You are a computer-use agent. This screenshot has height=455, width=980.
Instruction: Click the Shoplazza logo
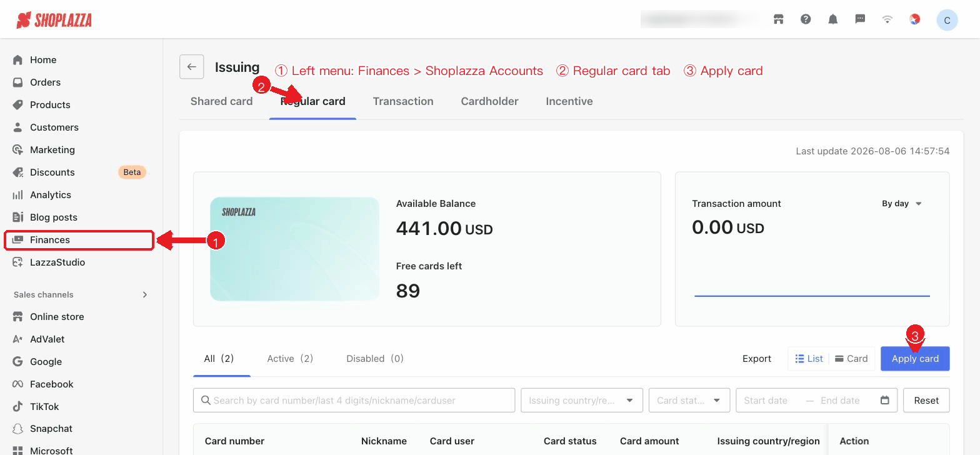pyautogui.click(x=54, y=20)
